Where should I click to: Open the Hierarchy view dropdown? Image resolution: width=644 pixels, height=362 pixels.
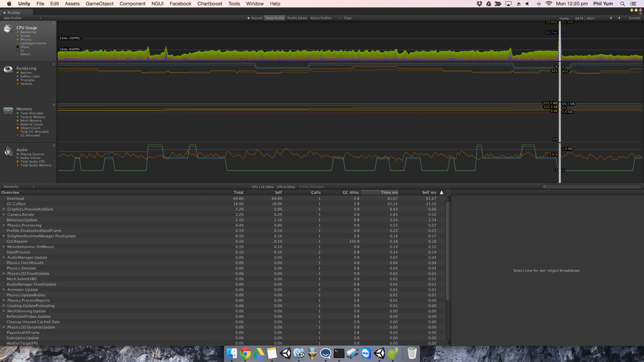click(x=17, y=186)
